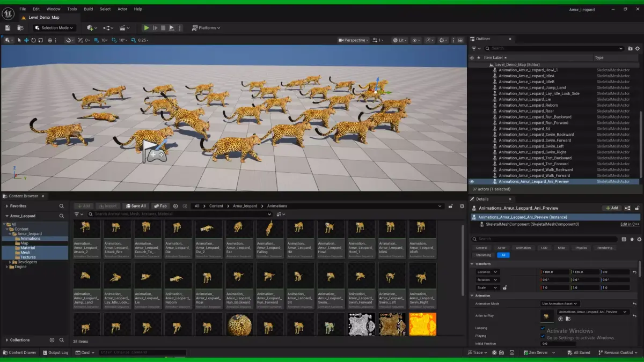Select Animation_Amur_Leopard_Sit in Outliner
644x362 pixels.
(x=524, y=129)
